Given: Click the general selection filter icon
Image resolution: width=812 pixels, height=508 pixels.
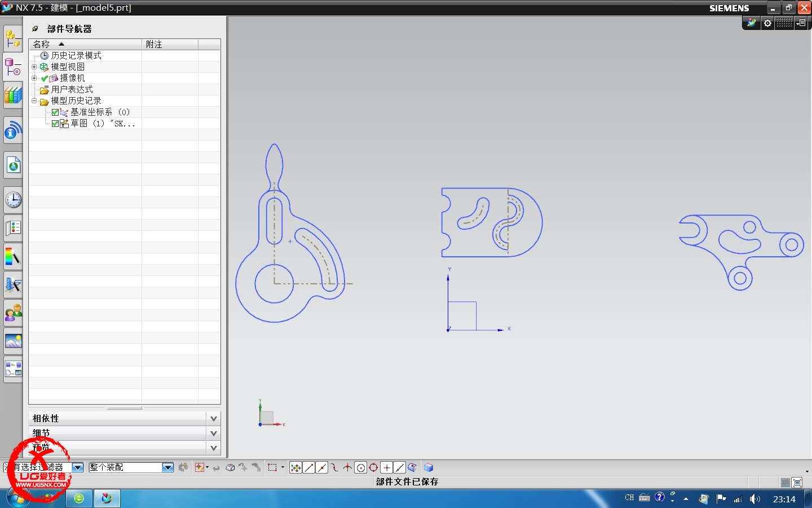Looking at the screenshot, I should click(x=199, y=467).
